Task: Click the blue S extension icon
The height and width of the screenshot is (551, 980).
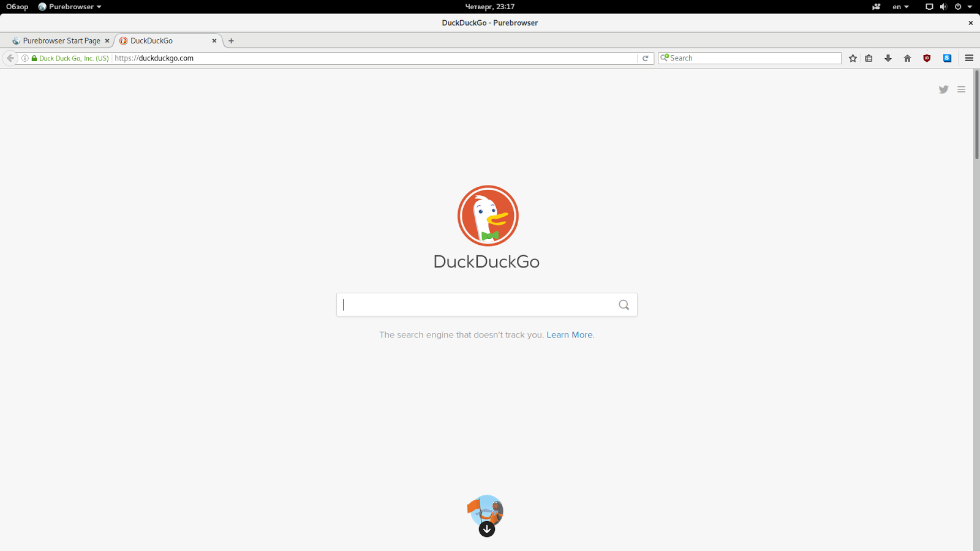Action: coord(947,58)
